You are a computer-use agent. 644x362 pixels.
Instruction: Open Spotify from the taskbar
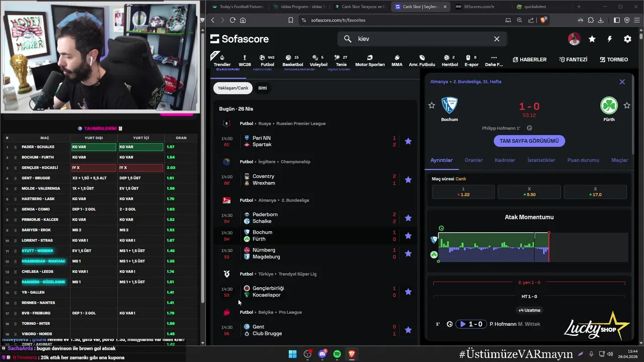337,354
